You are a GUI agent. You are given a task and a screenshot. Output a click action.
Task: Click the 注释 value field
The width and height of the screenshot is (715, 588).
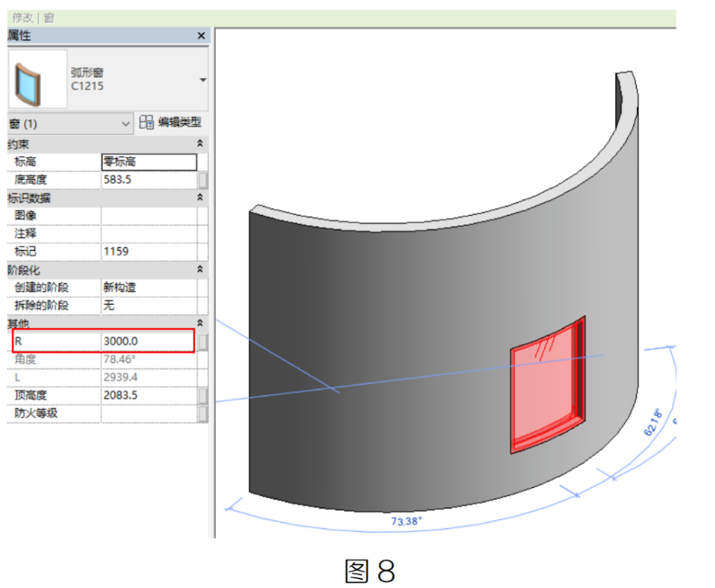[x=149, y=233]
